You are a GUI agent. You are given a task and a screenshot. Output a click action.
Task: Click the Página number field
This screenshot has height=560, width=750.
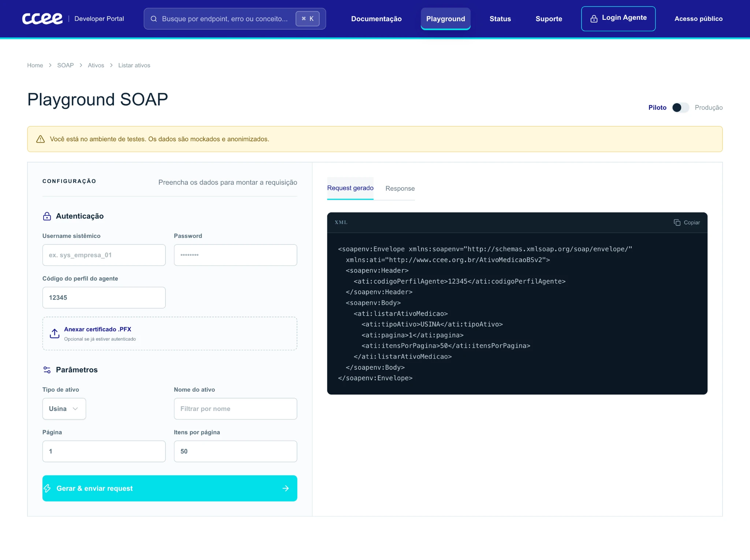[x=104, y=451]
